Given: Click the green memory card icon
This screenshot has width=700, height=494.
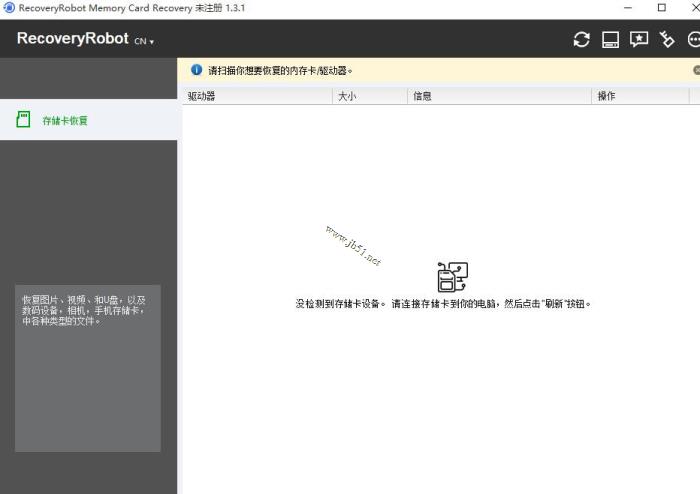Looking at the screenshot, I should [23, 120].
